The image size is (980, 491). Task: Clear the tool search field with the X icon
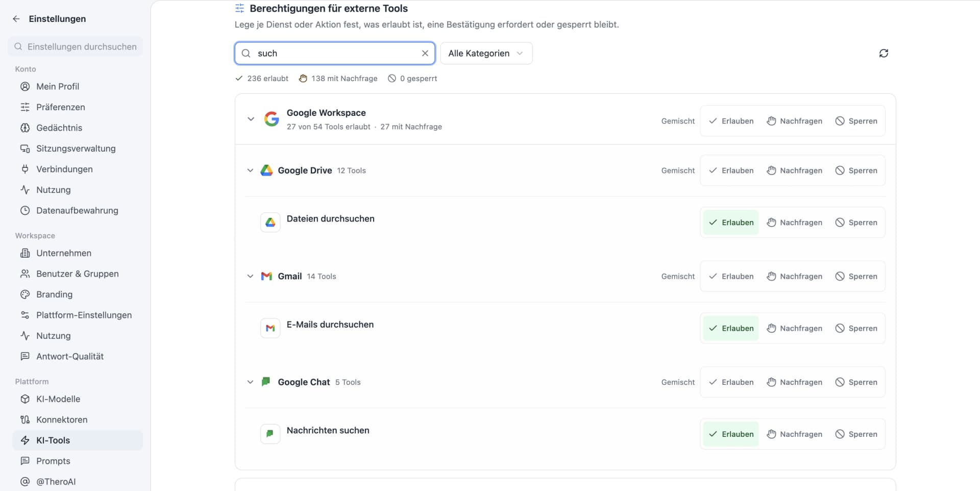point(425,53)
